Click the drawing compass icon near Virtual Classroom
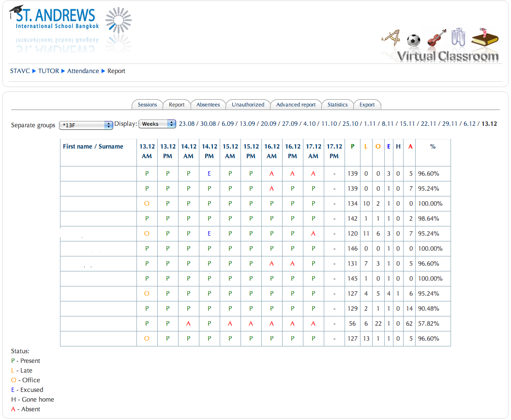This screenshot has width=511, height=420. (392, 36)
